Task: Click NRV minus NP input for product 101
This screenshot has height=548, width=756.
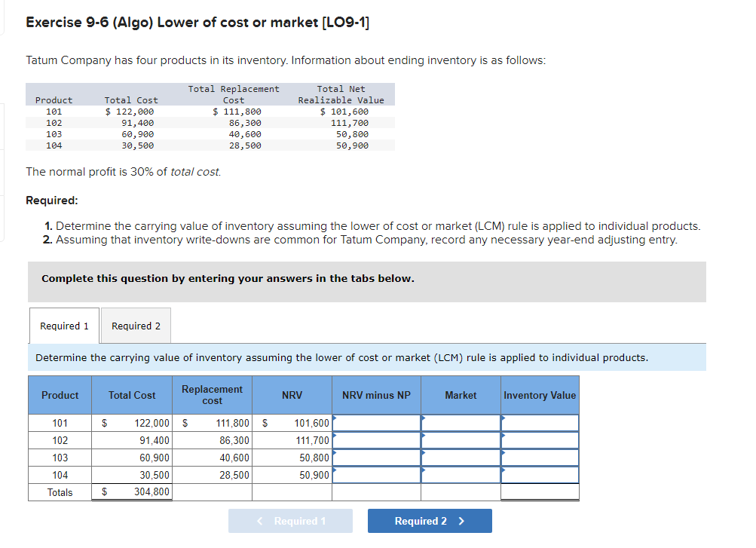Action: coord(376,423)
